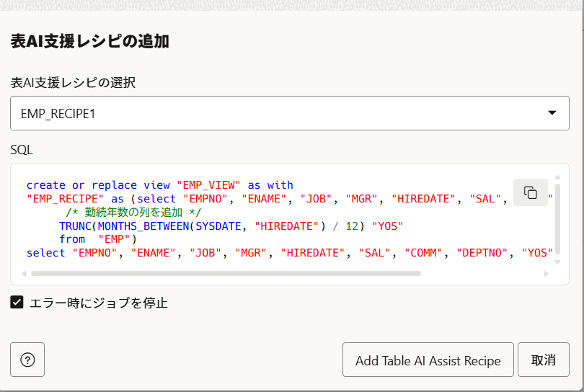
Task: Click the up arrow of the vertical scrollbar
Action: [x=557, y=177]
